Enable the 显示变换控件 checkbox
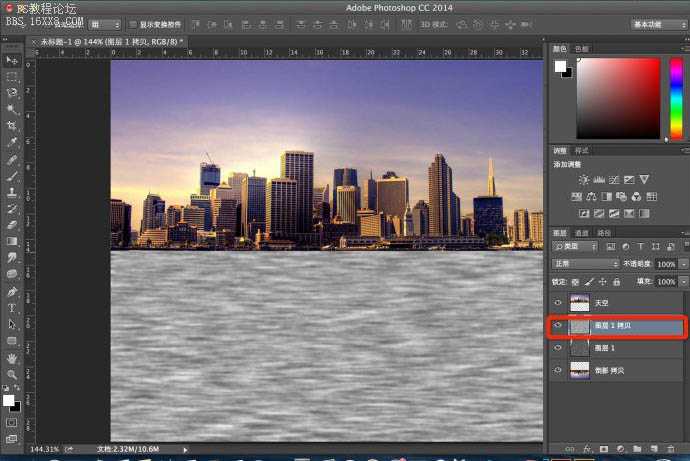The image size is (690, 461). click(x=134, y=24)
